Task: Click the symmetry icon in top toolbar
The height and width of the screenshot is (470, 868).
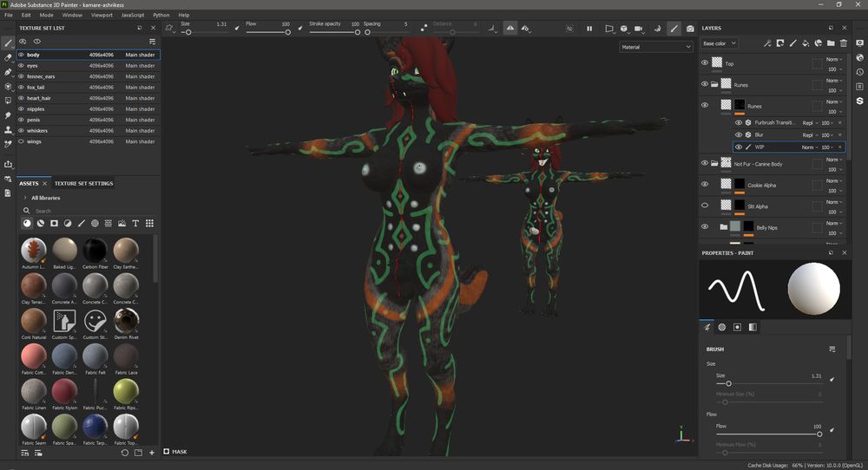Action: 510,29
